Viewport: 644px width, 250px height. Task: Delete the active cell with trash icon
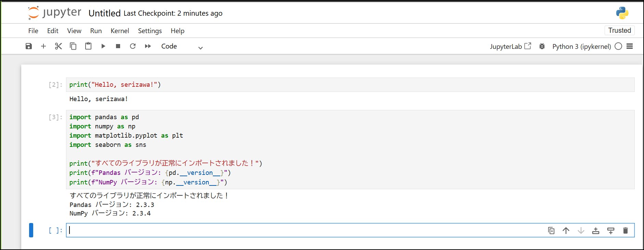point(626,231)
